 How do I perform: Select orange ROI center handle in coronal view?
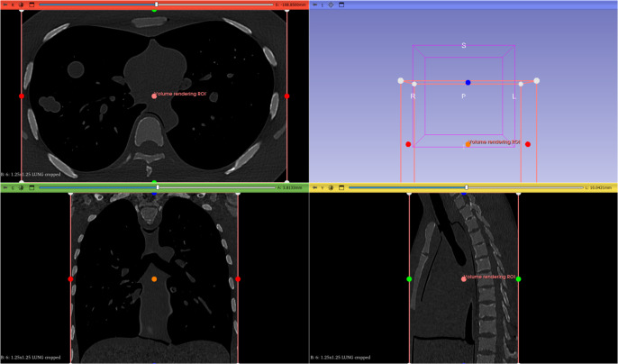154,278
